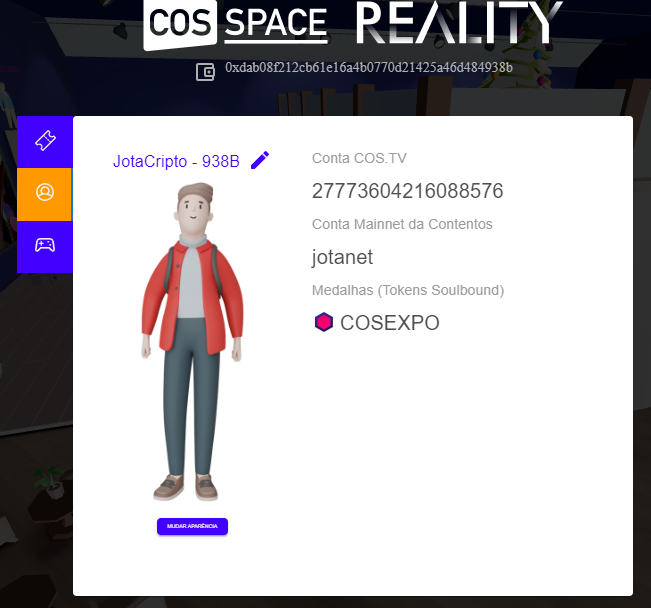Click the COSEXPO medal hexagon icon

[323, 322]
